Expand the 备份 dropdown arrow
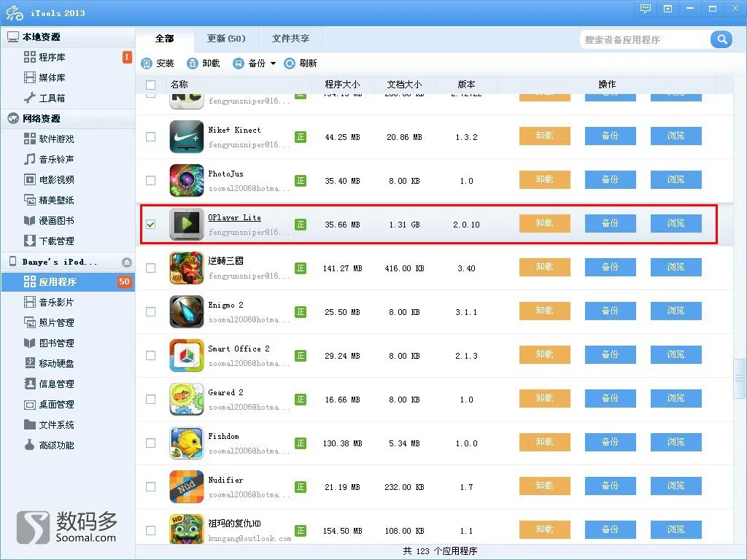 [273, 63]
